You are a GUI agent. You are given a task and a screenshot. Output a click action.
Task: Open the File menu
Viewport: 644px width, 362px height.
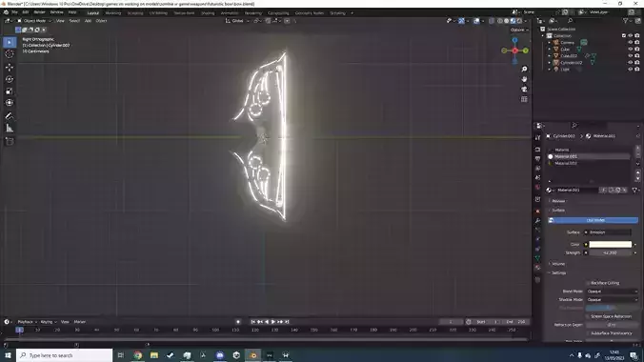[x=14, y=12]
